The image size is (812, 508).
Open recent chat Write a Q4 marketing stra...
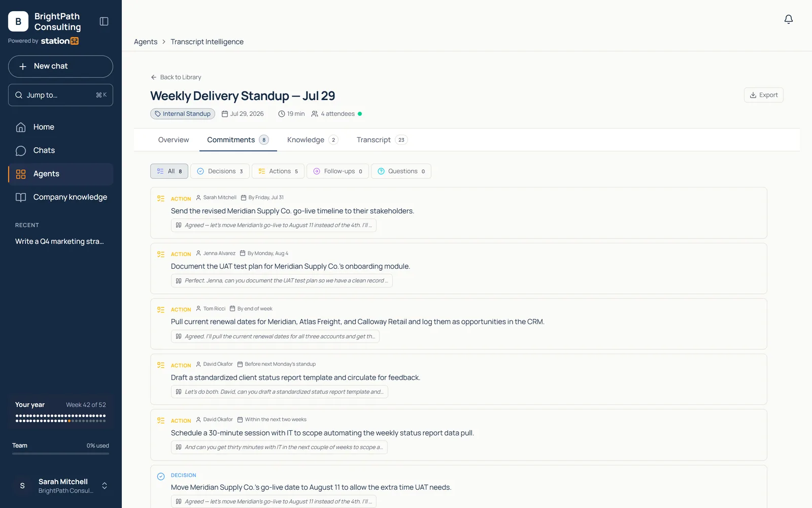point(59,241)
